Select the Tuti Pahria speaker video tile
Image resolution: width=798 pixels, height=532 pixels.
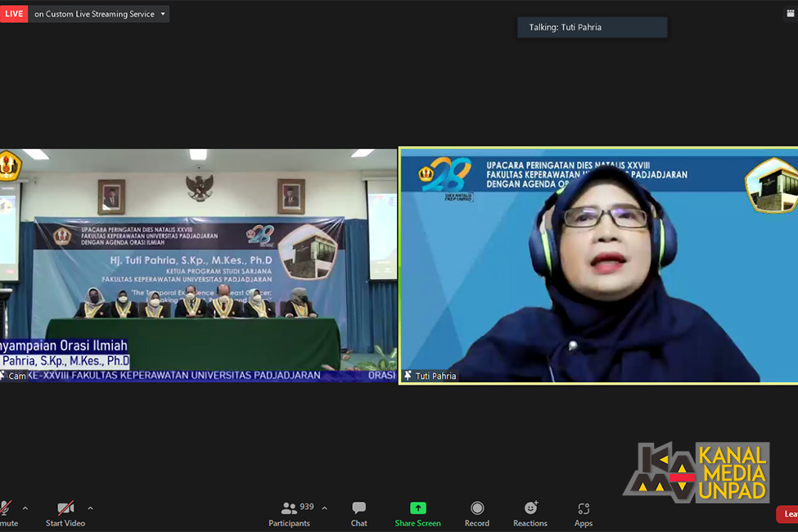(x=598, y=265)
